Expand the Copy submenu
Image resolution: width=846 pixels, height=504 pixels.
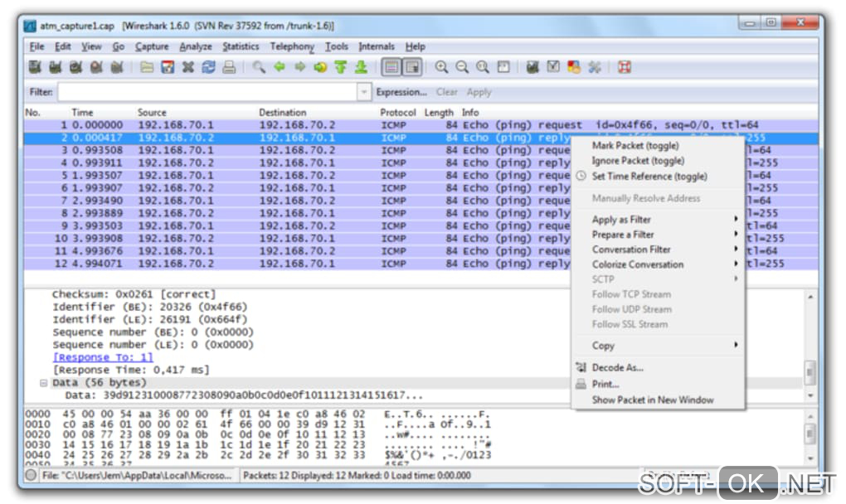[x=659, y=346]
